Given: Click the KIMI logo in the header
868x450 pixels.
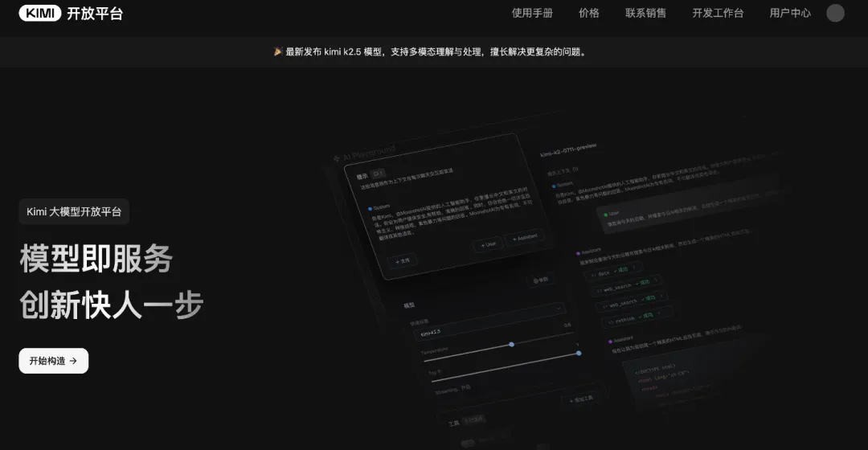Looking at the screenshot, I should point(40,14).
